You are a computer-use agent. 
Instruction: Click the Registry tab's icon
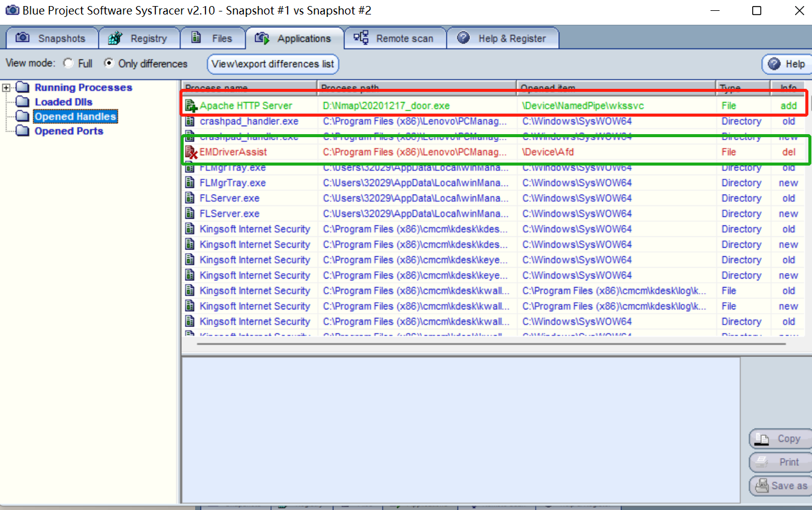coord(115,38)
